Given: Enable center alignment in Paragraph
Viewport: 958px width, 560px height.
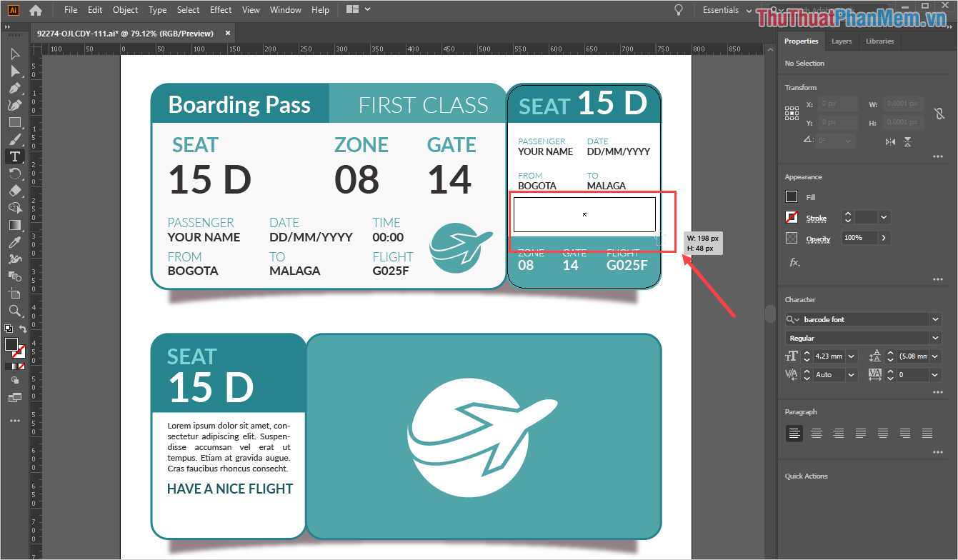Looking at the screenshot, I should 817,433.
